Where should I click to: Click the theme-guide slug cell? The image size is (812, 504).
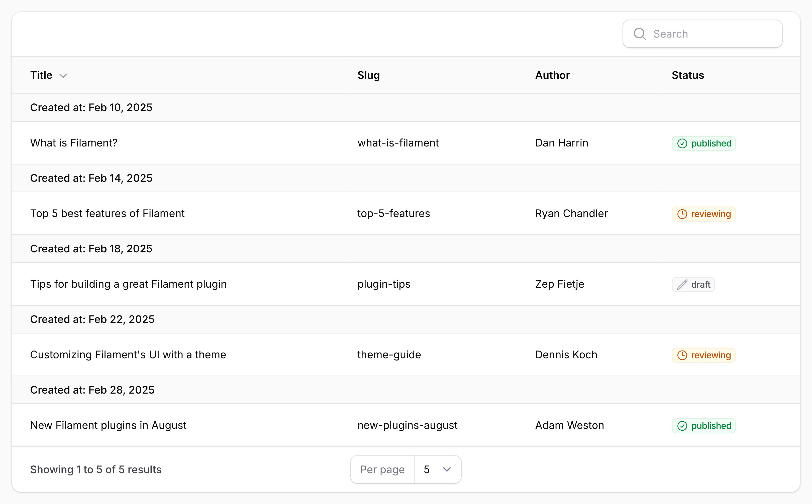click(389, 355)
